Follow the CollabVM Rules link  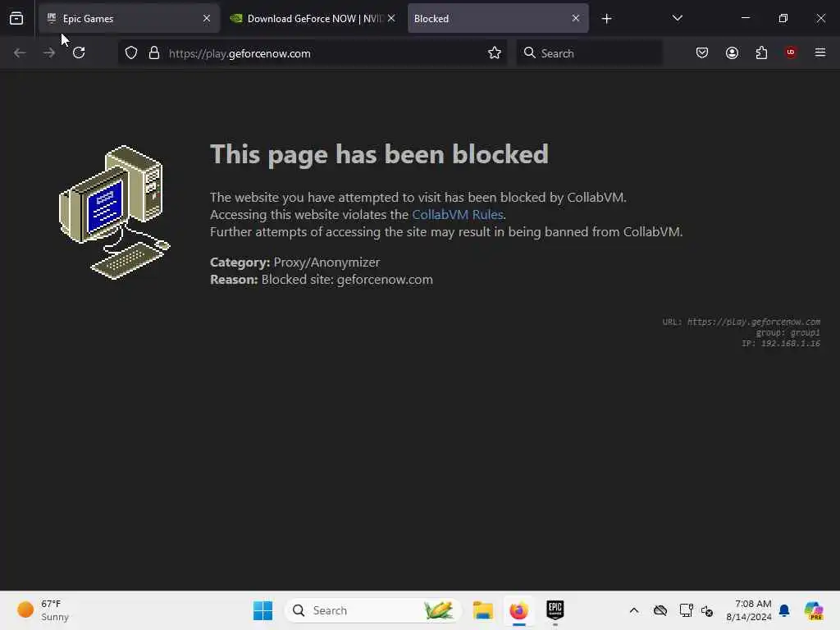coord(458,214)
